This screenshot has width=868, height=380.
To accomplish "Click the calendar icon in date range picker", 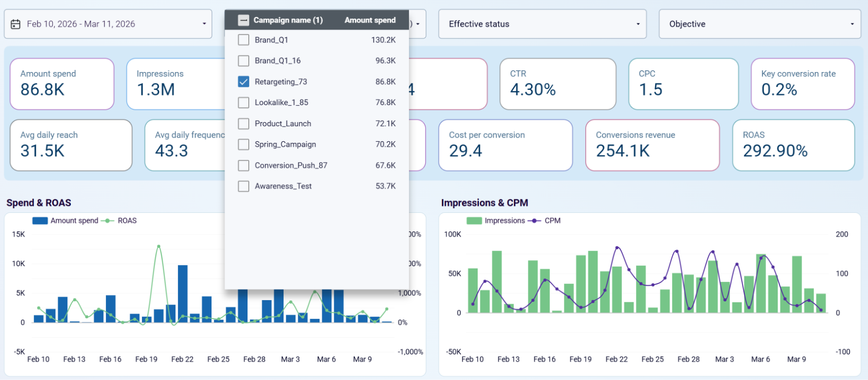I will click(16, 24).
